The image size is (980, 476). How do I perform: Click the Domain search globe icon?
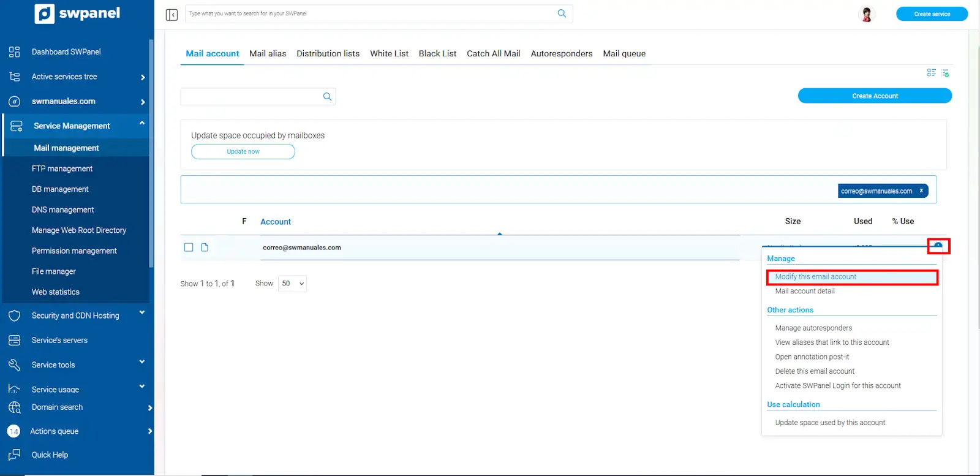[15, 407]
